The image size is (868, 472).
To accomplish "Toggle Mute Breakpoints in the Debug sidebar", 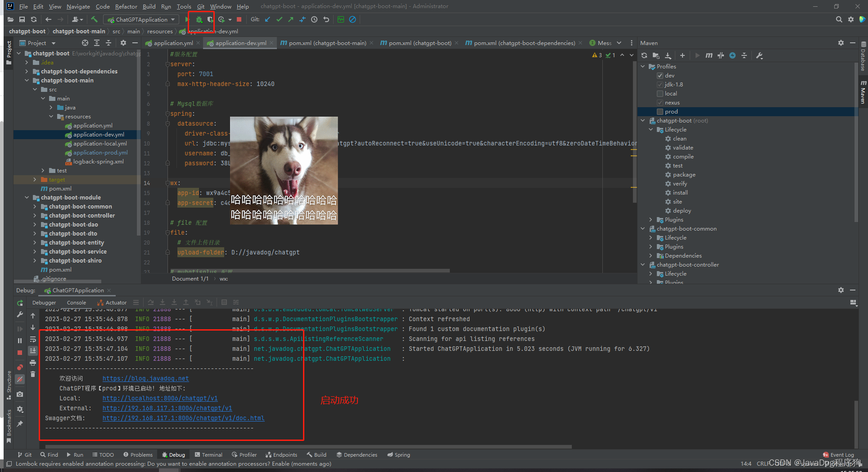I will click(20, 379).
